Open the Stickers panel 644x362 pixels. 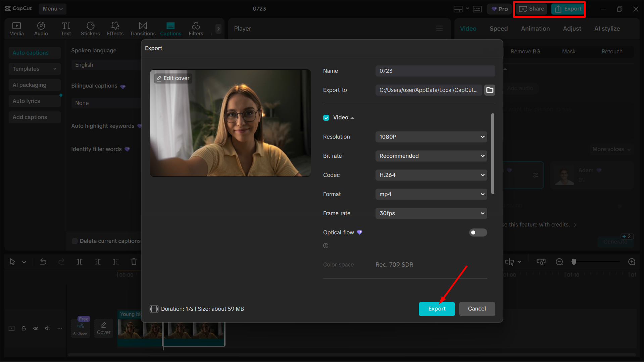click(x=90, y=29)
